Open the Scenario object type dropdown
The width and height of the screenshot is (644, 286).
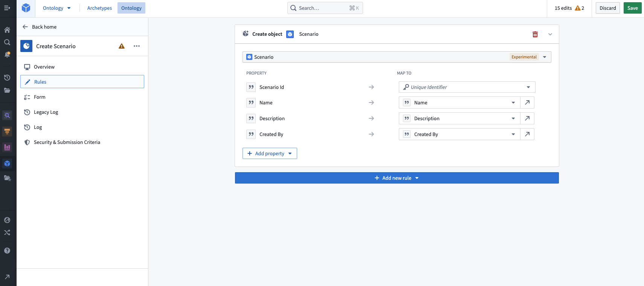[397, 57]
